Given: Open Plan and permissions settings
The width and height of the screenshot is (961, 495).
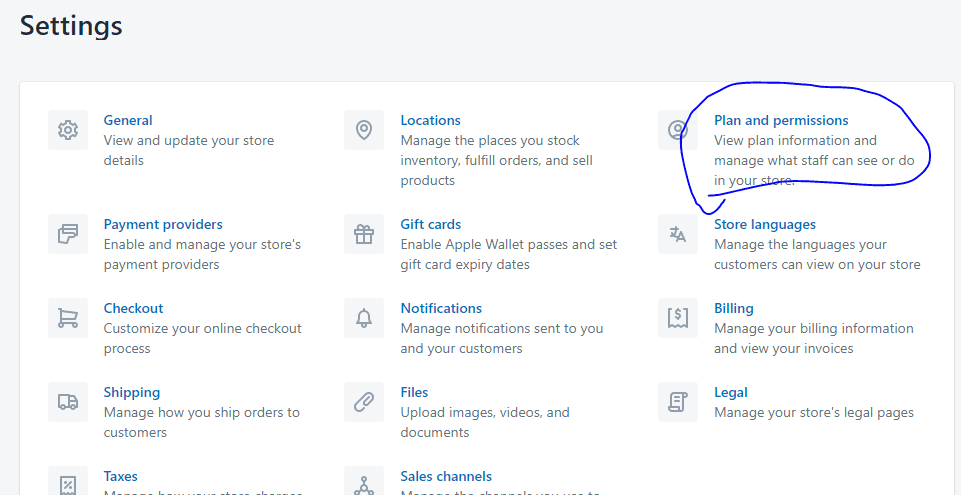Looking at the screenshot, I should pyautogui.click(x=781, y=120).
